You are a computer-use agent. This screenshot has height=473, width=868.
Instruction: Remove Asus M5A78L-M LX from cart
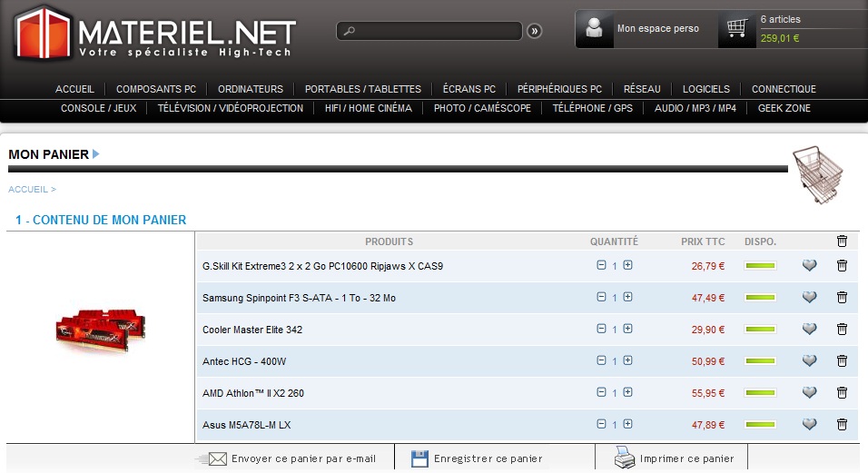click(842, 424)
